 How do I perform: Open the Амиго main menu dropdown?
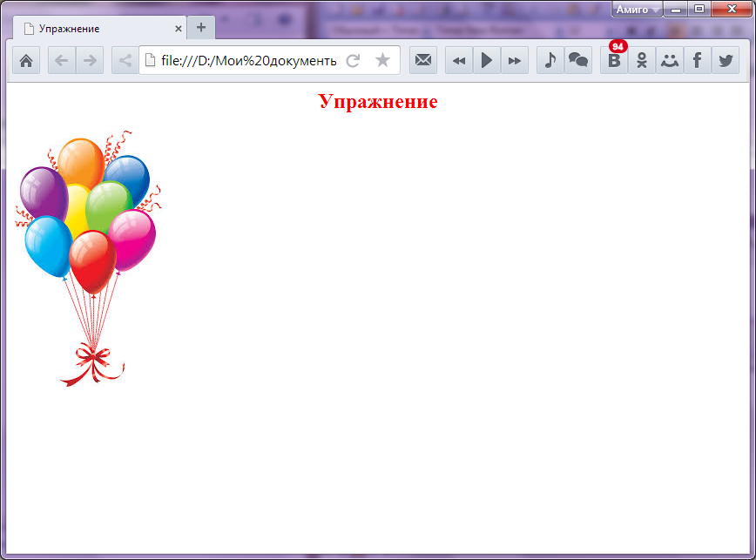637,10
